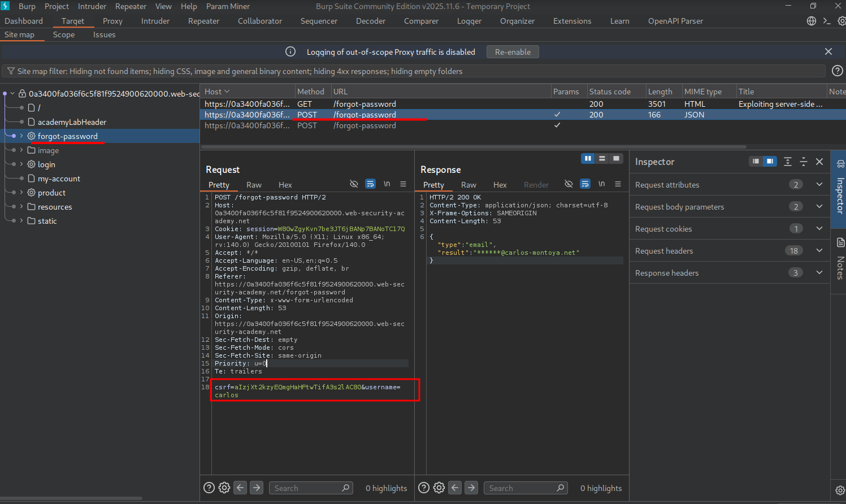This screenshot has height=504, width=846.
Task: Click the gear icon at bottom of side panel
Action: pos(840,490)
